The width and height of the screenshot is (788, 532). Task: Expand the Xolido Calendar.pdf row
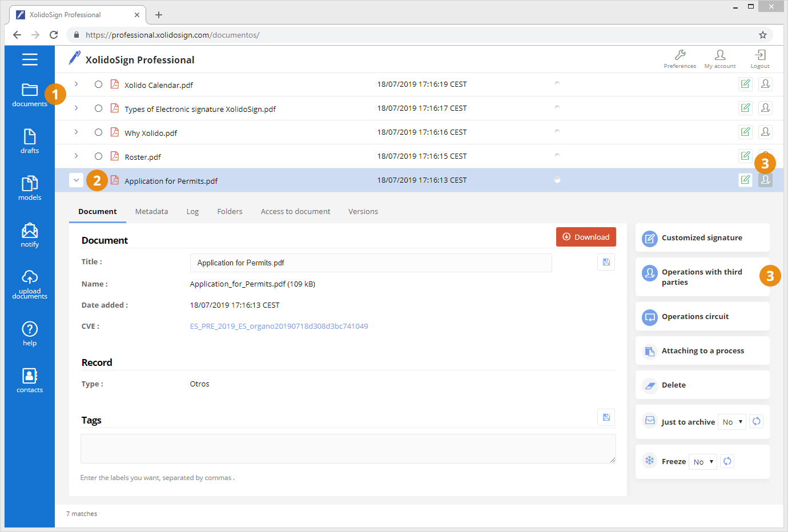[76, 84]
